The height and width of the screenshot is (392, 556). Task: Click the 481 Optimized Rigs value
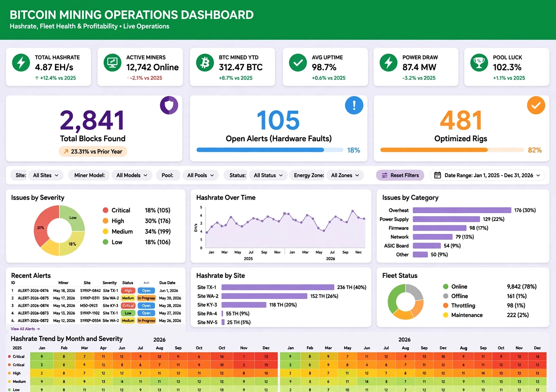(461, 120)
